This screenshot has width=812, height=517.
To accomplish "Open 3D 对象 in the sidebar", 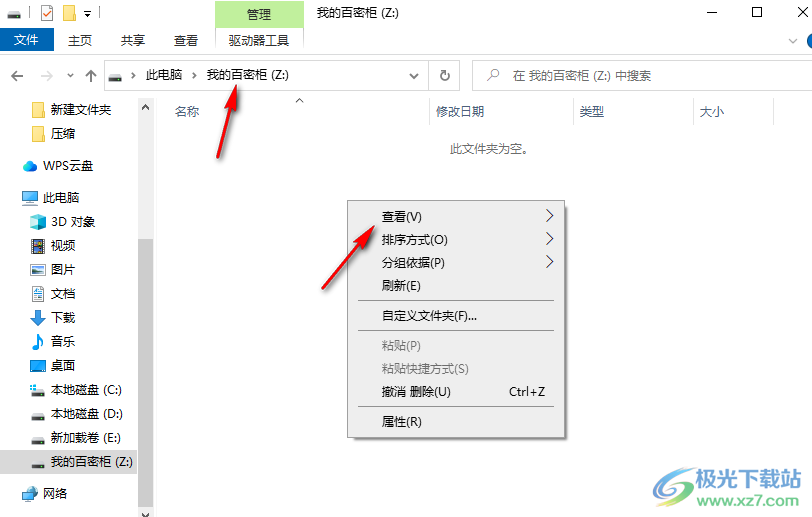I will click(72, 222).
